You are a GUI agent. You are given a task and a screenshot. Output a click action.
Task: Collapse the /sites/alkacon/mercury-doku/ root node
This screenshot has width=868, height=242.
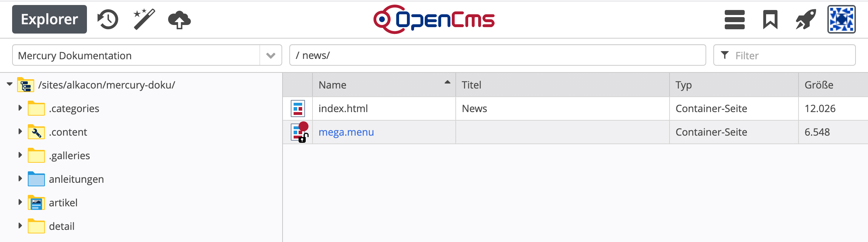[10, 84]
